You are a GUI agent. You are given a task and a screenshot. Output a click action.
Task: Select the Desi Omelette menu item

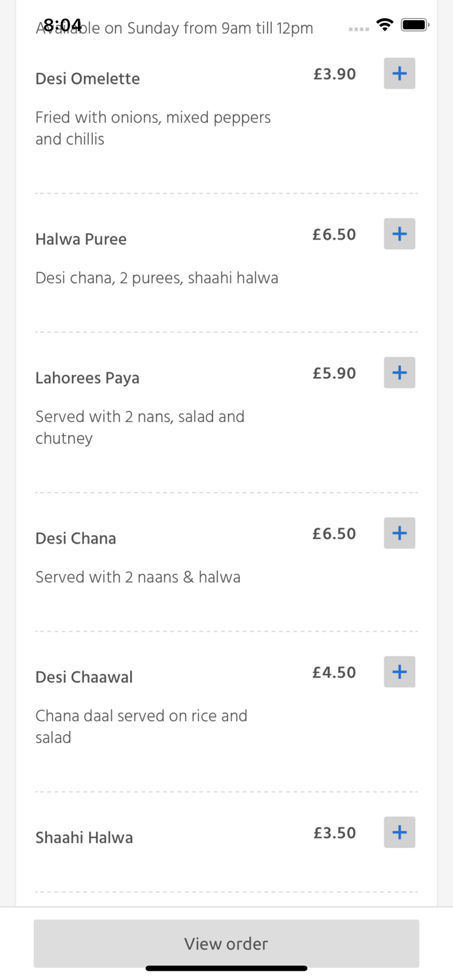pos(88,78)
